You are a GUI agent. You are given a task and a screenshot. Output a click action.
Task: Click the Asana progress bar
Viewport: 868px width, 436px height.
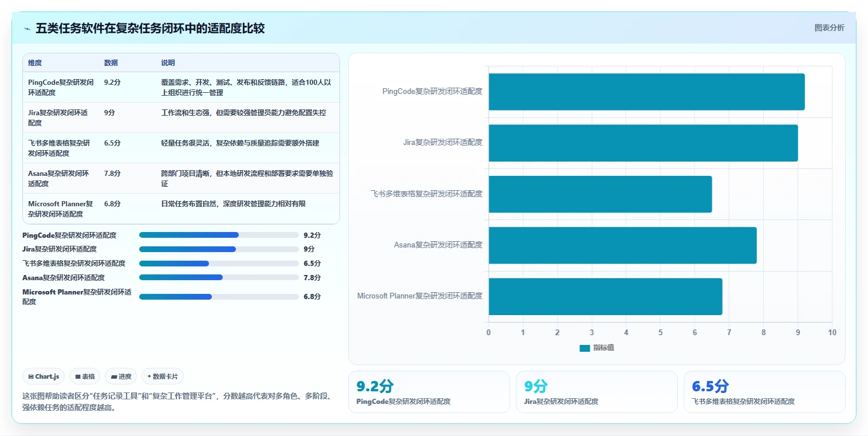[219, 277]
